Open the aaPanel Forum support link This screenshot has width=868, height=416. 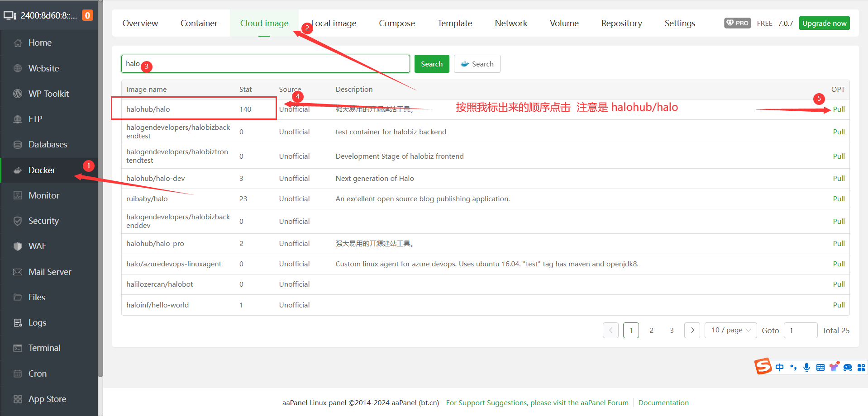537,402
